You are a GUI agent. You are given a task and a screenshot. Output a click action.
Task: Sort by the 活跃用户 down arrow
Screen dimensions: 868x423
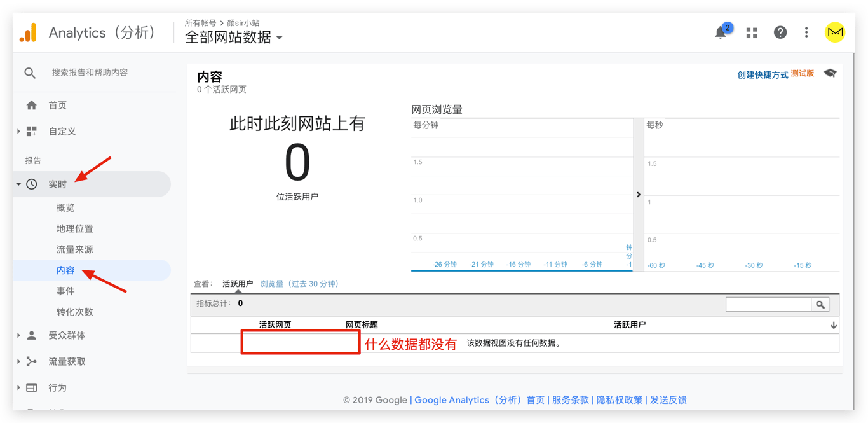(833, 325)
